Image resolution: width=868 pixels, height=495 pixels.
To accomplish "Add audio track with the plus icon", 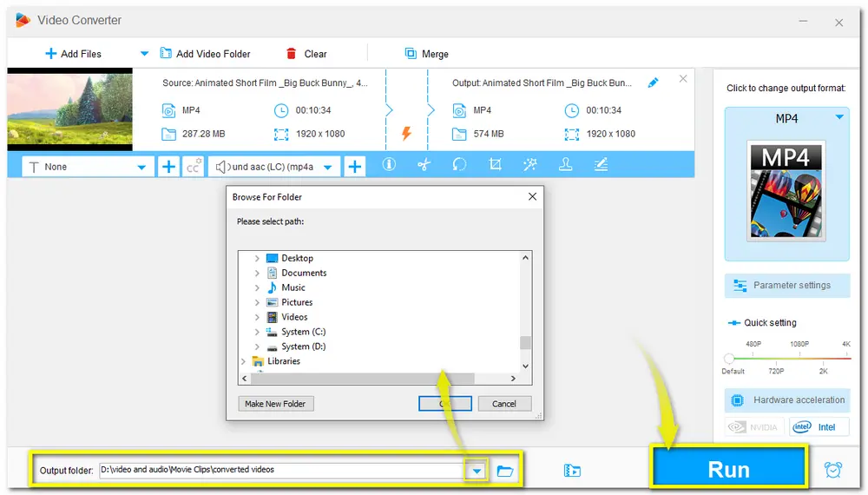I will pyautogui.click(x=355, y=166).
